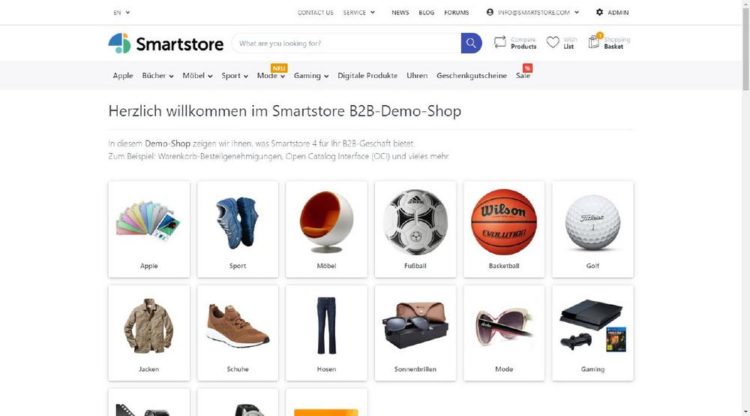Expand the Gaming category dropdown

311,76
